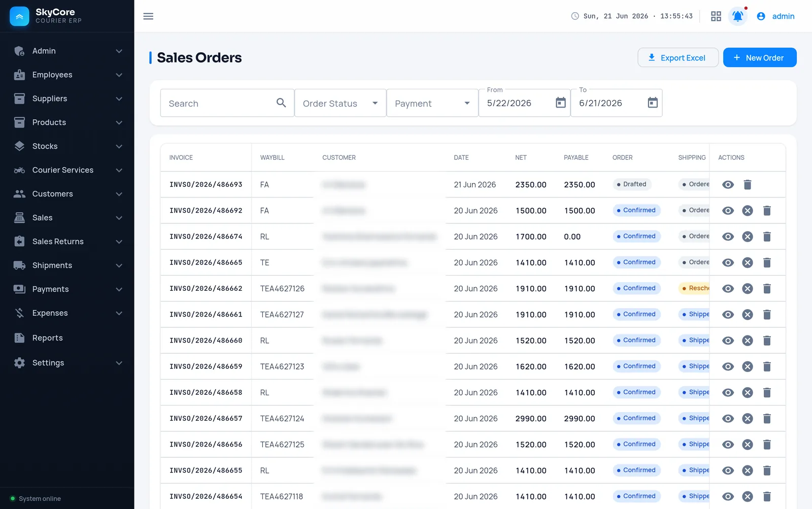The width and height of the screenshot is (812, 509).
Task: Delete order INVSO/2026/486665
Action: [767, 262]
